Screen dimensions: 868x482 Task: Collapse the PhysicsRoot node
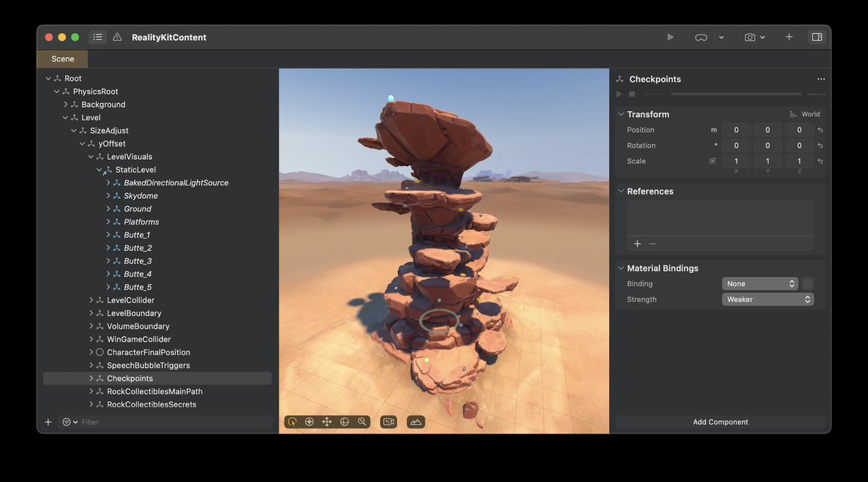57,92
